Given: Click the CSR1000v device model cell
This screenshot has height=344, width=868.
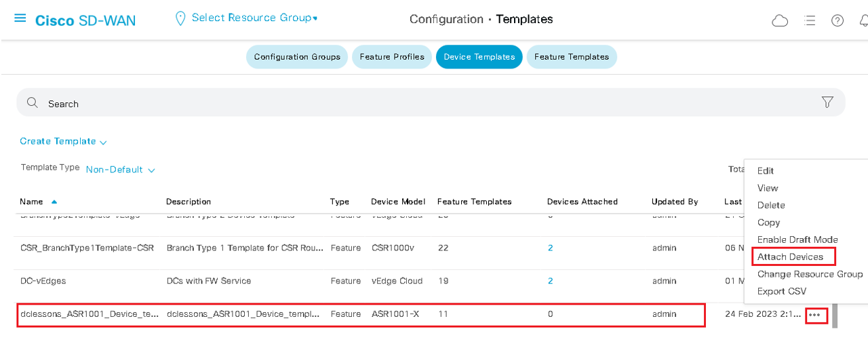Looking at the screenshot, I should 393,248.
